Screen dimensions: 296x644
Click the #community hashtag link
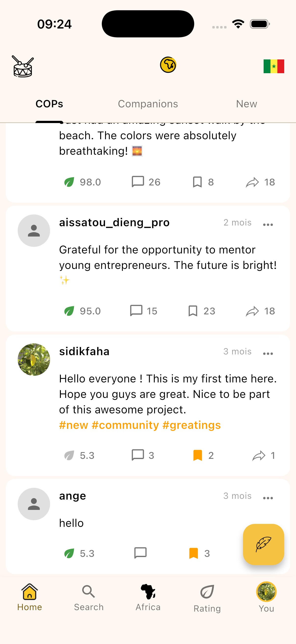pos(125,425)
